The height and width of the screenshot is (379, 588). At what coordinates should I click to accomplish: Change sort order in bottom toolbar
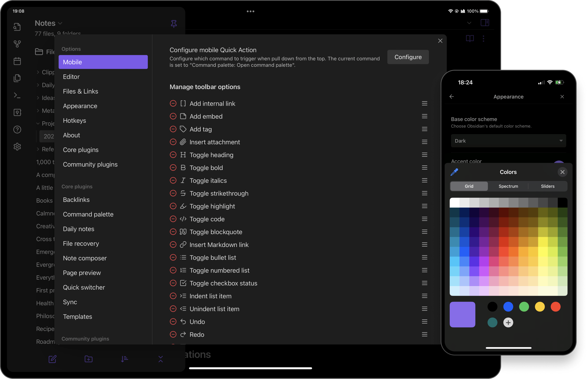point(125,359)
